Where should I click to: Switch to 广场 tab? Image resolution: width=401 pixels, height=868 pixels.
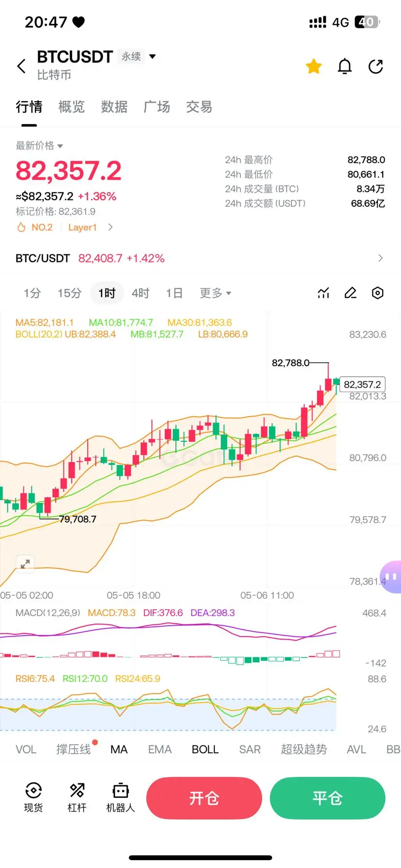pos(157,107)
